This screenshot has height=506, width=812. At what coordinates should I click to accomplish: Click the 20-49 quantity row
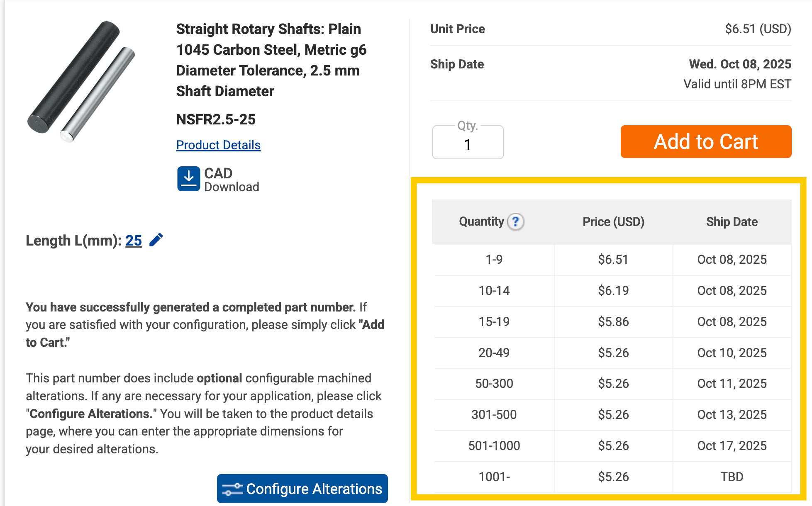click(x=612, y=353)
